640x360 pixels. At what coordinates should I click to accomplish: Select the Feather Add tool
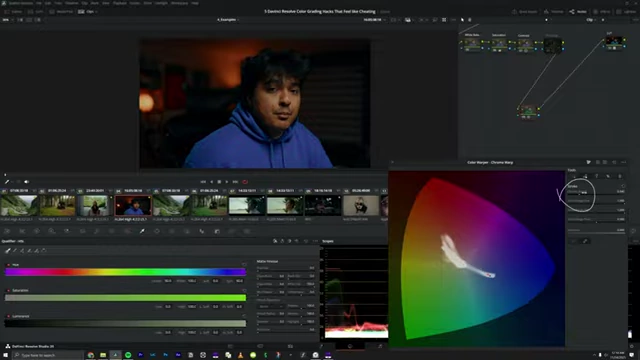coord(36,251)
